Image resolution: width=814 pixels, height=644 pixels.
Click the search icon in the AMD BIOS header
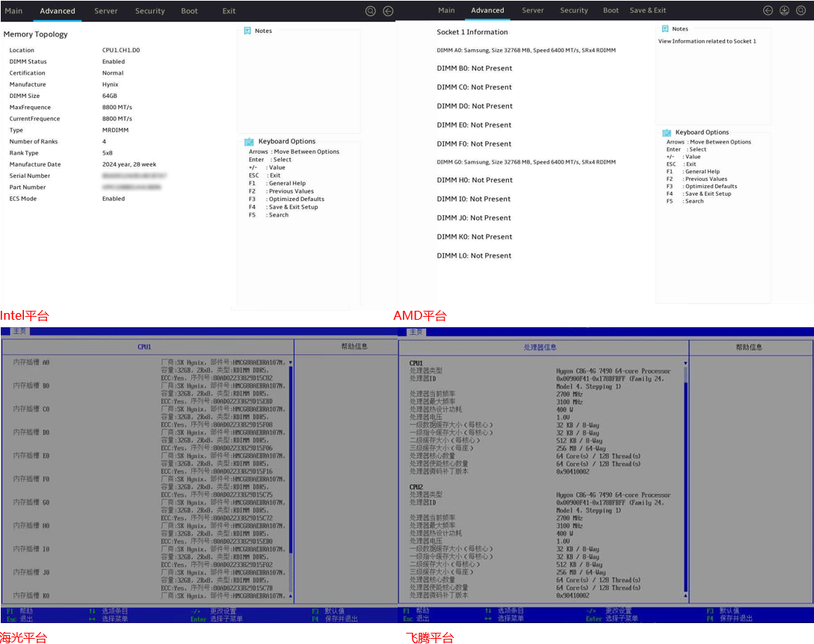[800, 10]
